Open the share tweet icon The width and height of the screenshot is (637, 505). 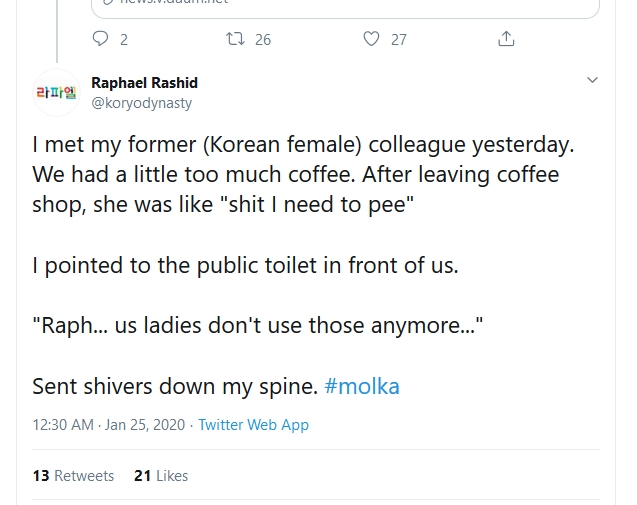click(506, 39)
